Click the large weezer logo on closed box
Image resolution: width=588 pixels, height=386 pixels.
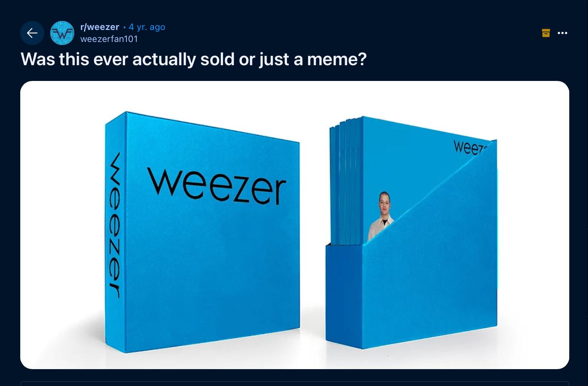pos(217,186)
